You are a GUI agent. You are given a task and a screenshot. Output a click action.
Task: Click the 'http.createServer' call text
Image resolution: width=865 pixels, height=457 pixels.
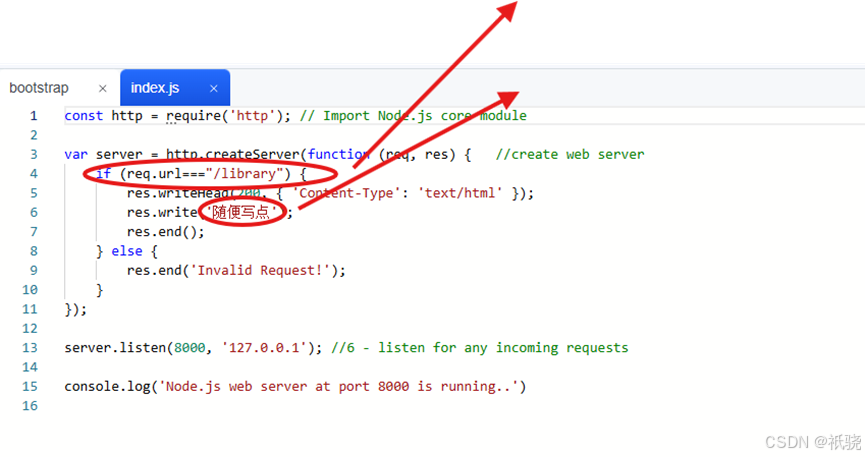[233, 155]
